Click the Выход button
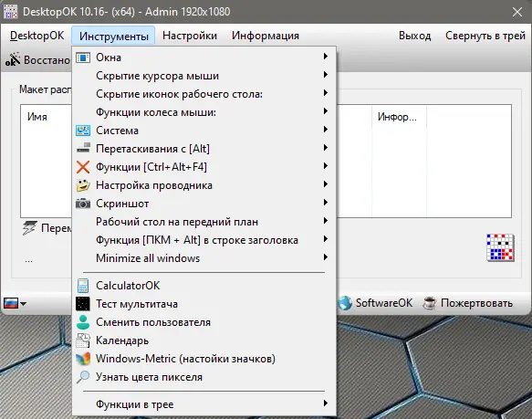The image size is (532, 419). (x=414, y=36)
